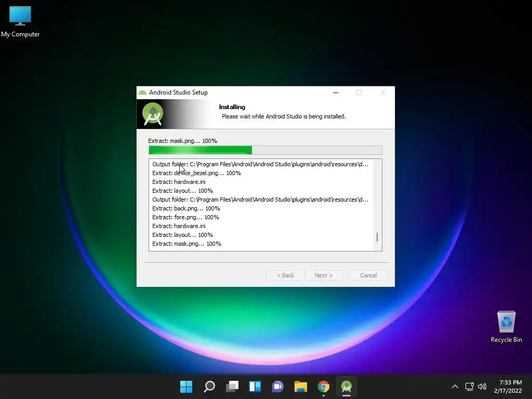Viewport: 532px width, 399px height.
Task: Select last log line 'Extract: mask.png... 100%'
Action: (x=187, y=244)
